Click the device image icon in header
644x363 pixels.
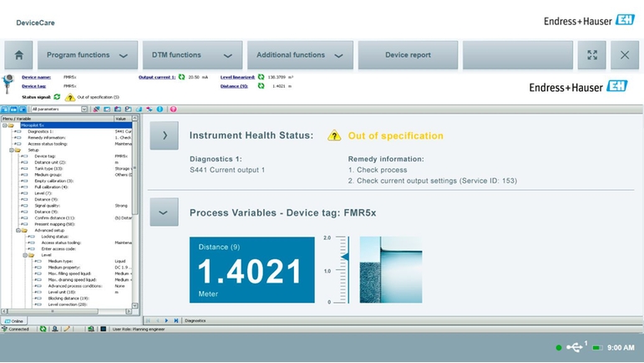(8, 84)
